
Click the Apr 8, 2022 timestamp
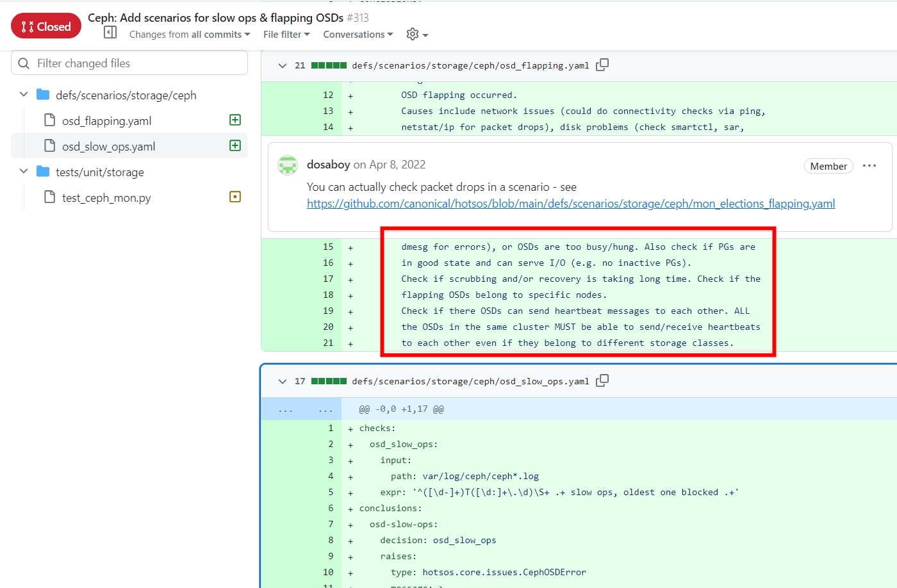click(x=397, y=165)
